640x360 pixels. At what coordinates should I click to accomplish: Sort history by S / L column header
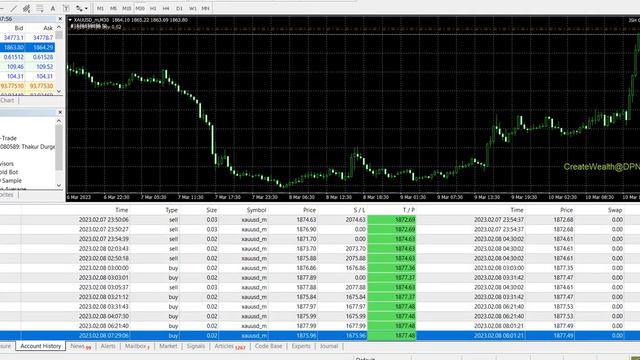point(359,210)
